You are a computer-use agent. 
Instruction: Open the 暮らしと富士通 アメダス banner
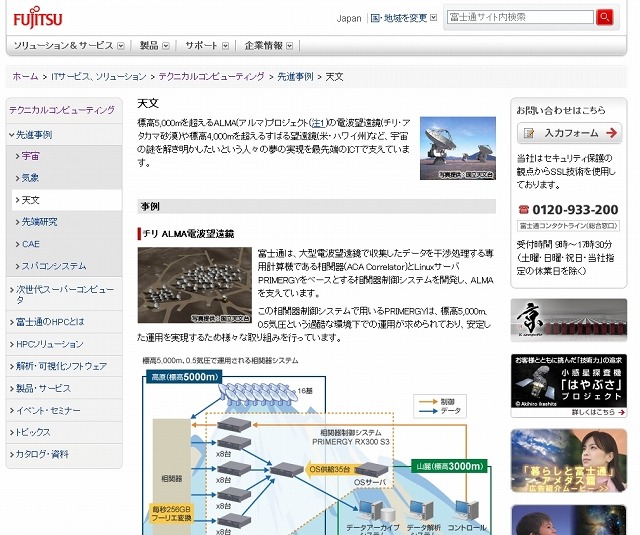[569, 460]
